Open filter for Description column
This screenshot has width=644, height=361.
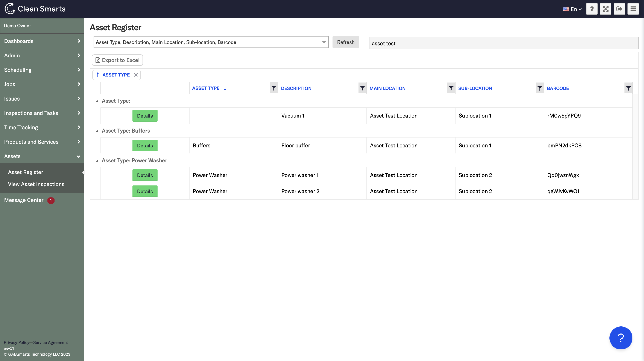click(x=362, y=88)
